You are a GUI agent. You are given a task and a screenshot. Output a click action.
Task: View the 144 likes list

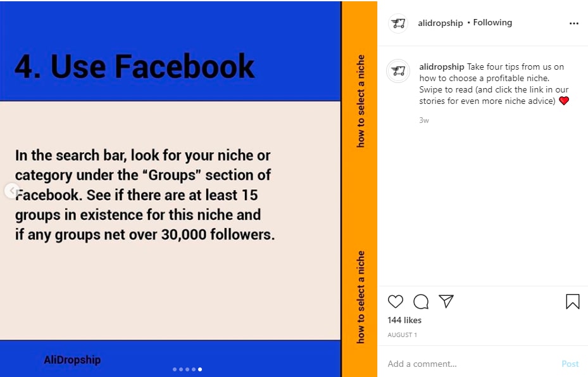point(404,321)
